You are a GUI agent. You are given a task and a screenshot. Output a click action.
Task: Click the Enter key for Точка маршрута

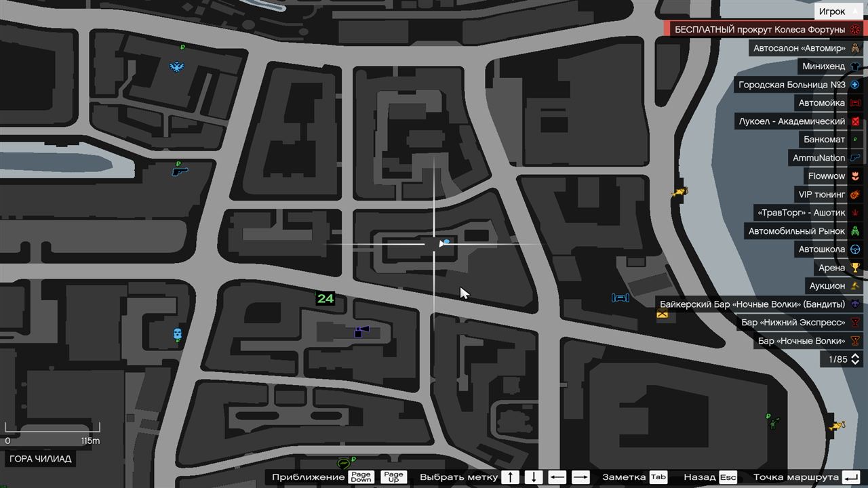(x=852, y=477)
